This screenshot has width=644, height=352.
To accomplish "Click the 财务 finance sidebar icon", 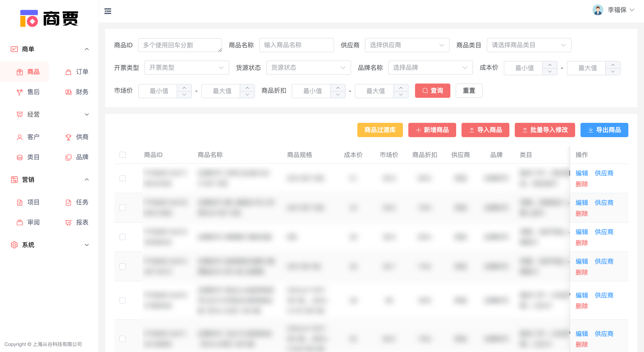I will tap(68, 92).
